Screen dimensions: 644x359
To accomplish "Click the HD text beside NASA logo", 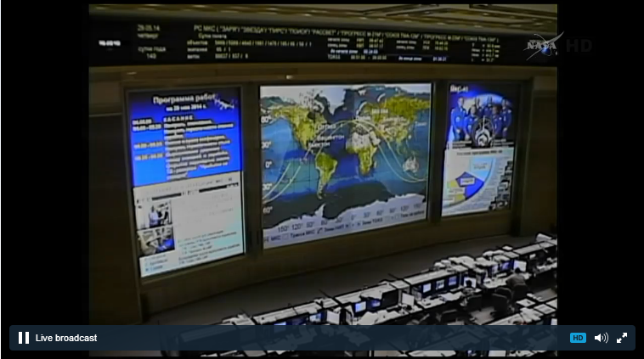I will click(x=578, y=46).
